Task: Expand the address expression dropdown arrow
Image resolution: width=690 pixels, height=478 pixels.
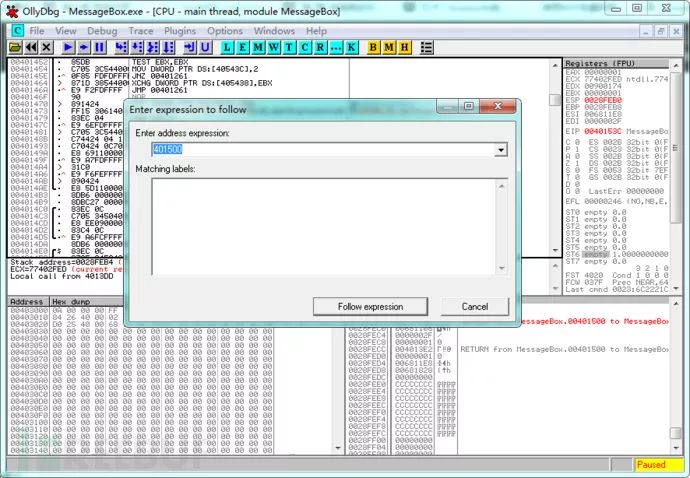Action: click(500, 150)
